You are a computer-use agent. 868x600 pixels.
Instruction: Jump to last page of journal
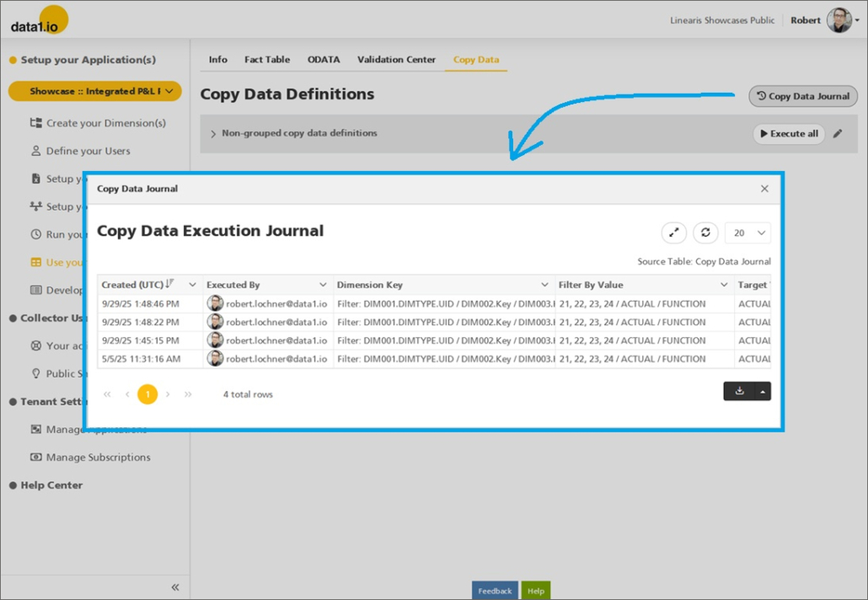[188, 394]
